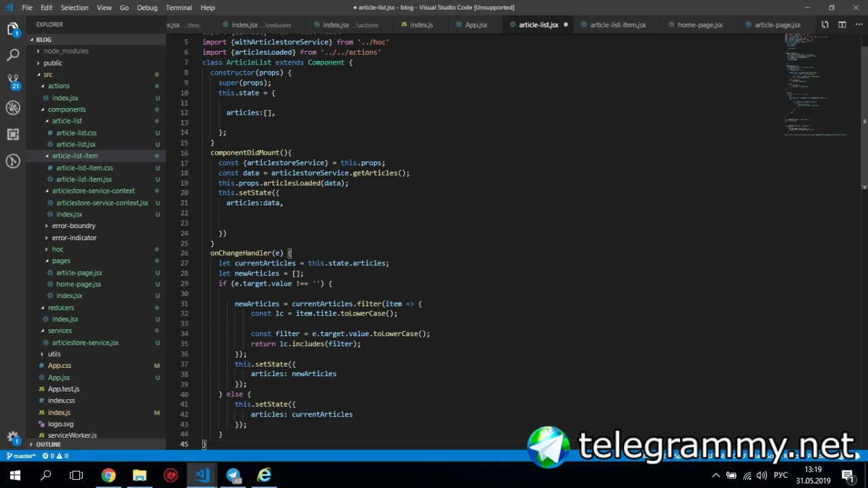Click the master branch in status bar
Image resolution: width=868 pixels, height=488 pixels.
[20, 456]
